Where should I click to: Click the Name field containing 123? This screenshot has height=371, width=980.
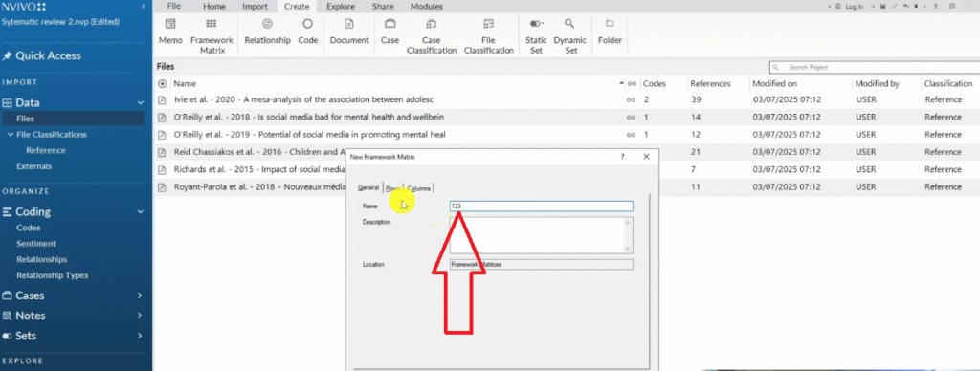point(542,207)
